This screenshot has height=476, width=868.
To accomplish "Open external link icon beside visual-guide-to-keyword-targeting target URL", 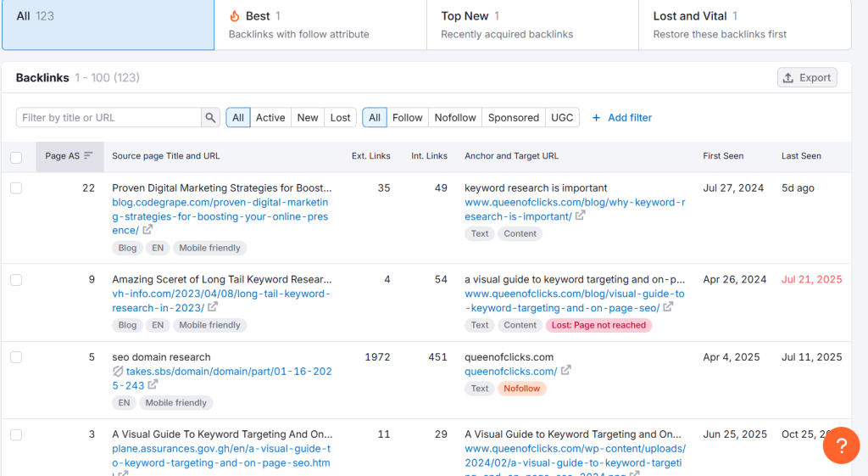I will click(668, 306).
